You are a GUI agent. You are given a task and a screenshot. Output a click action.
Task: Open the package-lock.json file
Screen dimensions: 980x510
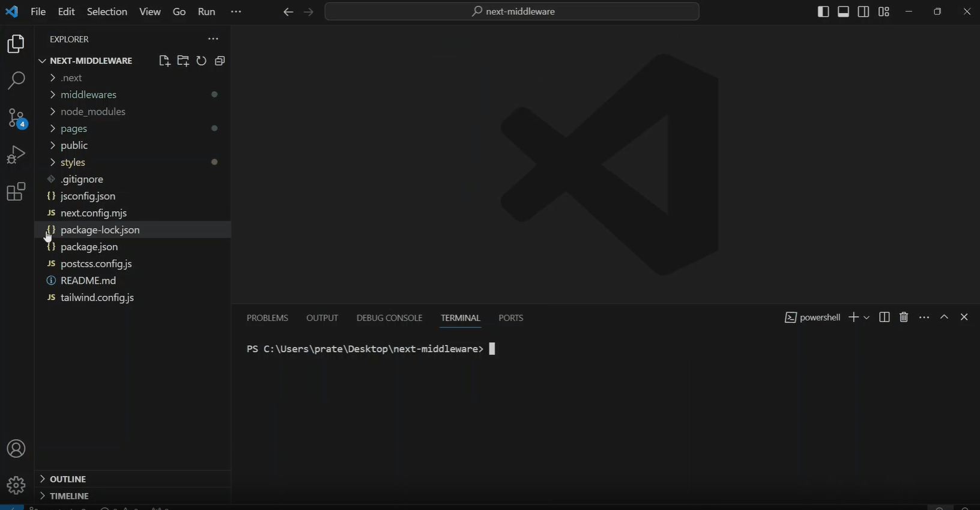pyautogui.click(x=133, y=230)
